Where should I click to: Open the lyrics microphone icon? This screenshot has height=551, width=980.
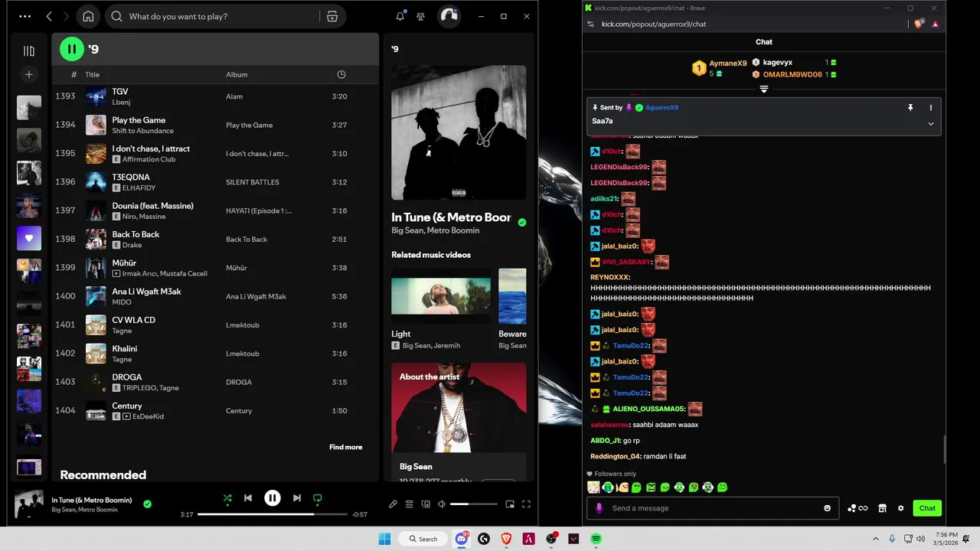click(393, 504)
